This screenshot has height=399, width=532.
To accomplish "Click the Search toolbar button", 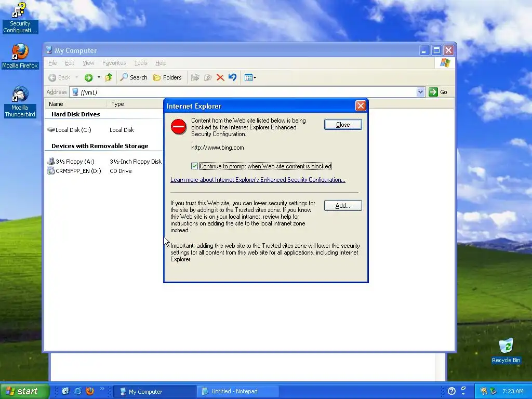I will (x=134, y=77).
